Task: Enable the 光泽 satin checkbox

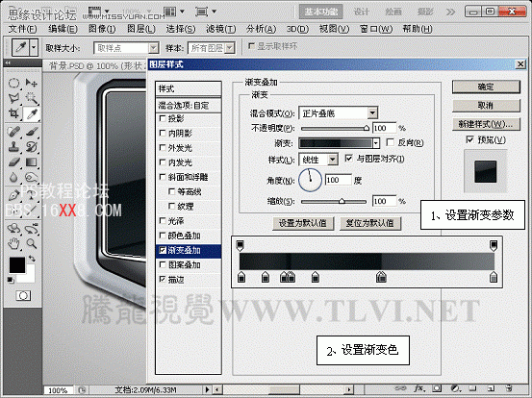Action: click(163, 221)
